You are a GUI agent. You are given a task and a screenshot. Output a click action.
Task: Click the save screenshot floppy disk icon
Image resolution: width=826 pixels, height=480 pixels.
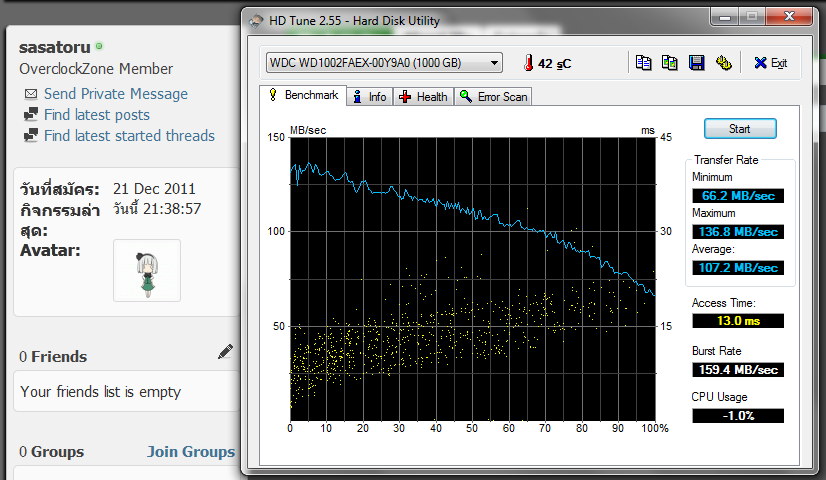coord(696,63)
